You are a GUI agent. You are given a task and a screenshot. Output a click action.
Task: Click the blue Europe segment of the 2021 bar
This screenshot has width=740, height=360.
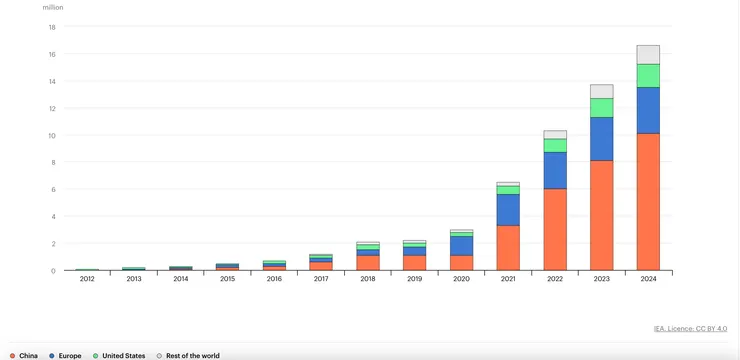pos(508,209)
